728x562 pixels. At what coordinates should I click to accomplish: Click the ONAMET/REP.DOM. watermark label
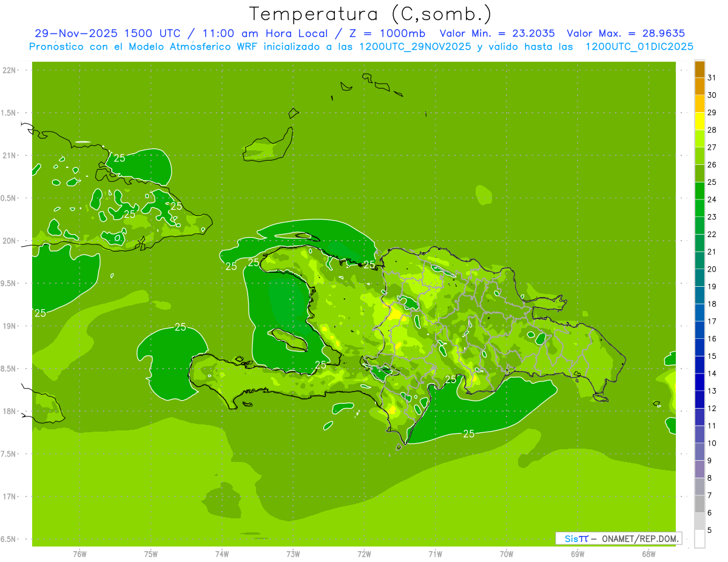639,538
